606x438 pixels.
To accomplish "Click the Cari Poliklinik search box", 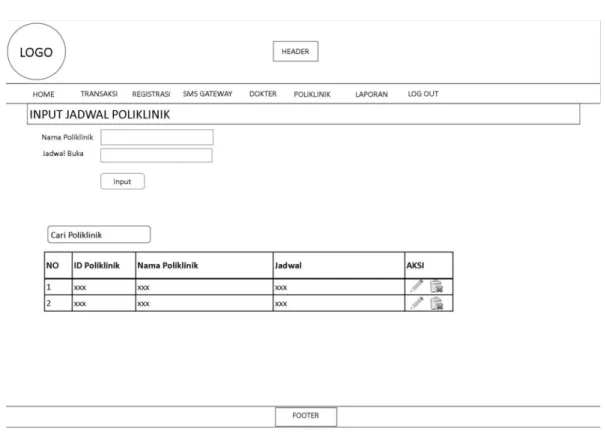I will (x=99, y=235).
